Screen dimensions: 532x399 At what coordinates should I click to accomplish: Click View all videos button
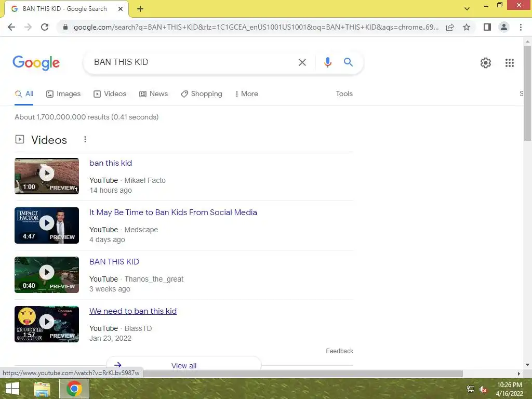point(184,364)
